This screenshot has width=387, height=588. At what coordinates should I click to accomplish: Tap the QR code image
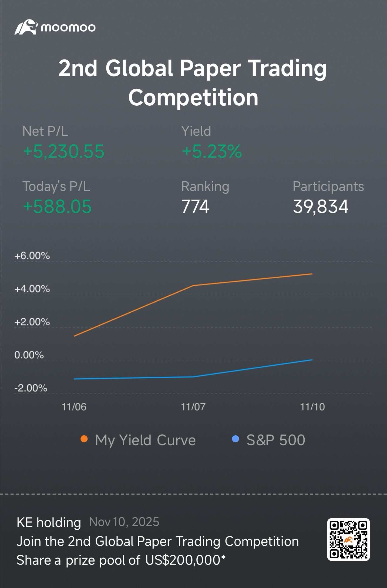[348, 539]
